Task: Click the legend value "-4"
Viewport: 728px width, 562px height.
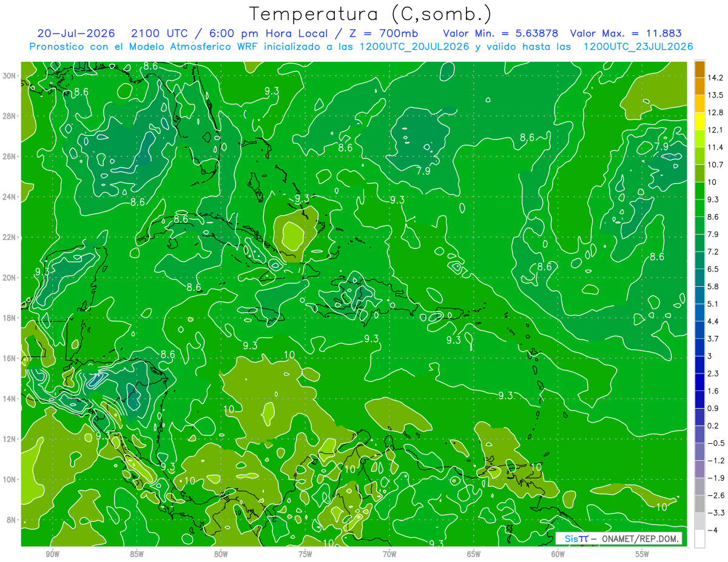Action: pos(712,530)
